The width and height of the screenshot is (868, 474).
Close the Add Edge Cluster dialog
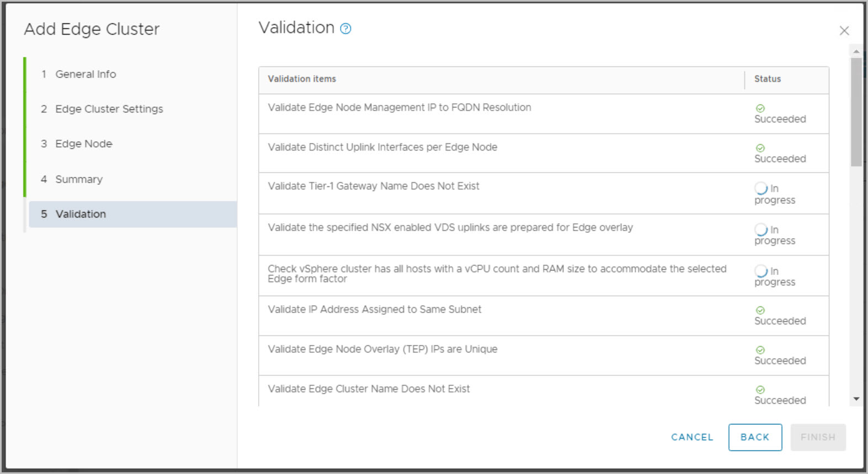click(x=844, y=31)
